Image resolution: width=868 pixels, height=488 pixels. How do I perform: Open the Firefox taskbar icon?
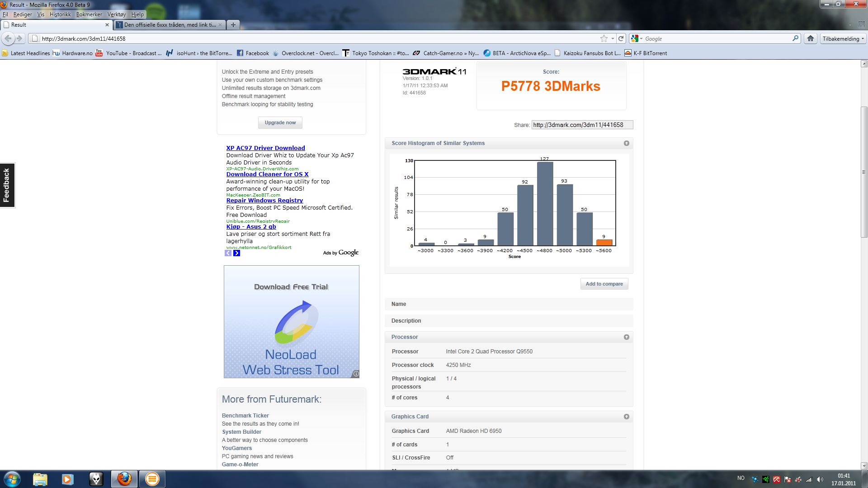click(124, 479)
